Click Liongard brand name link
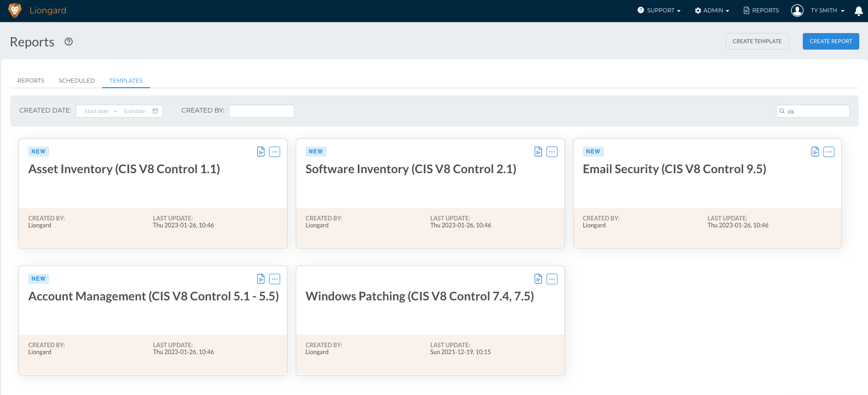 (48, 11)
